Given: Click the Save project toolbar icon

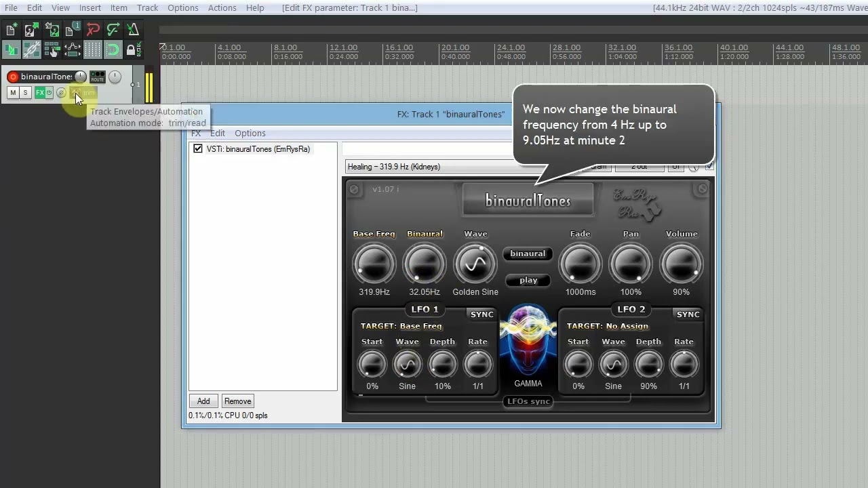Looking at the screenshot, I should pyautogui.click(x=52, y=29).
